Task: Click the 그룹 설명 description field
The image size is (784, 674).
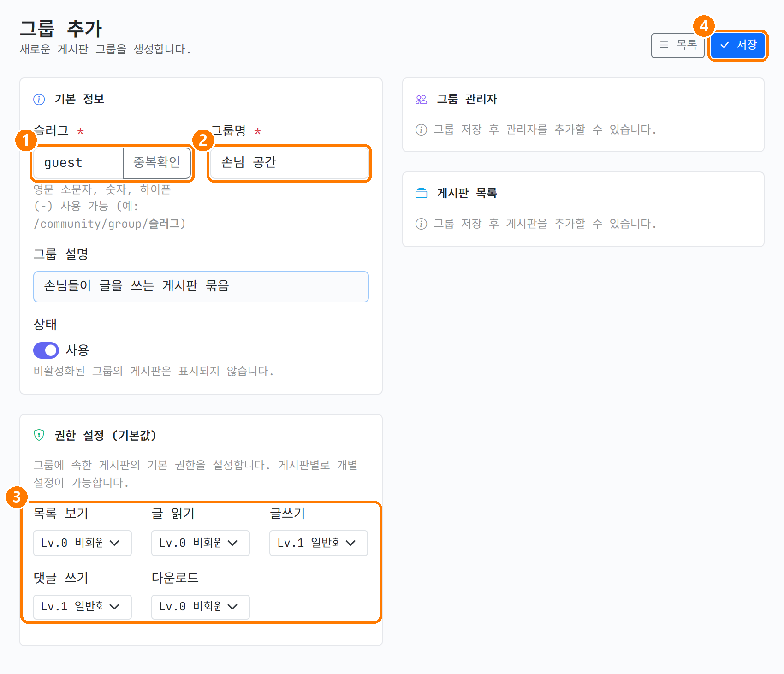Action: pyautogui.click(x=201, y=287)
